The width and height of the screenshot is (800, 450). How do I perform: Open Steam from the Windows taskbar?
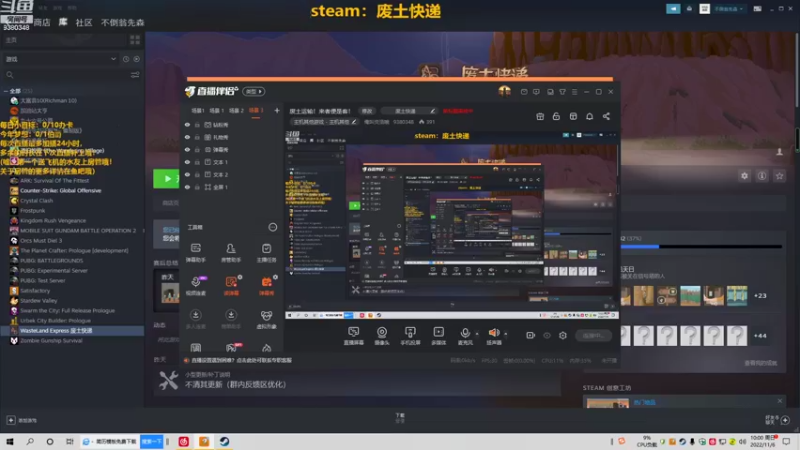(x=224, y=441)
